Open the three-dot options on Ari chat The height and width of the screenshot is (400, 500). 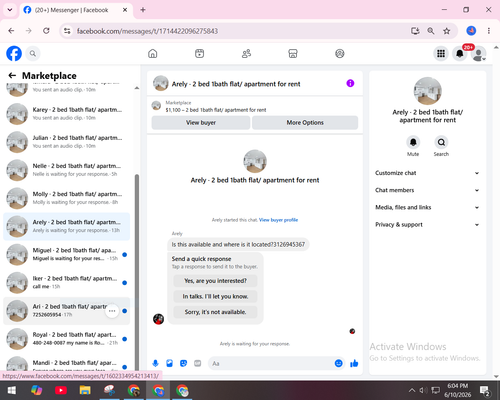[x=112, y=311]
